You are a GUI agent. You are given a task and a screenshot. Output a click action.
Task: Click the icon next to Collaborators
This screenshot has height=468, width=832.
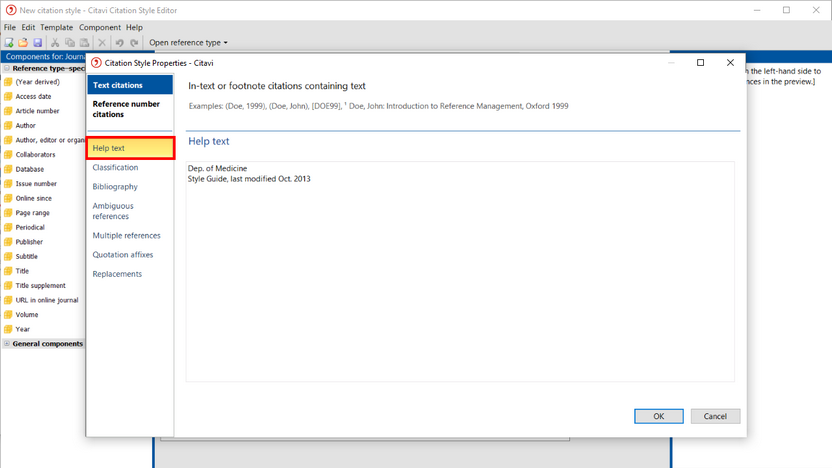point(8,154)
